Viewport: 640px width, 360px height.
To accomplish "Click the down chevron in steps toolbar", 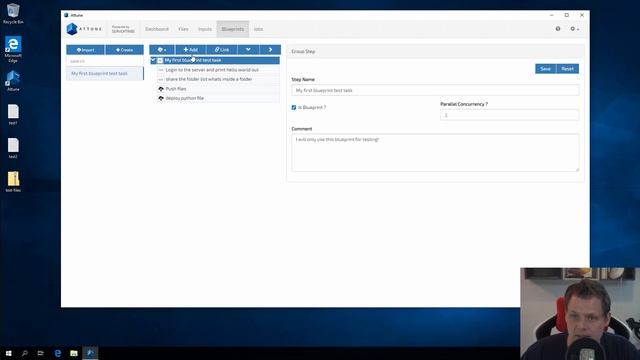I will tap(248, 50).
